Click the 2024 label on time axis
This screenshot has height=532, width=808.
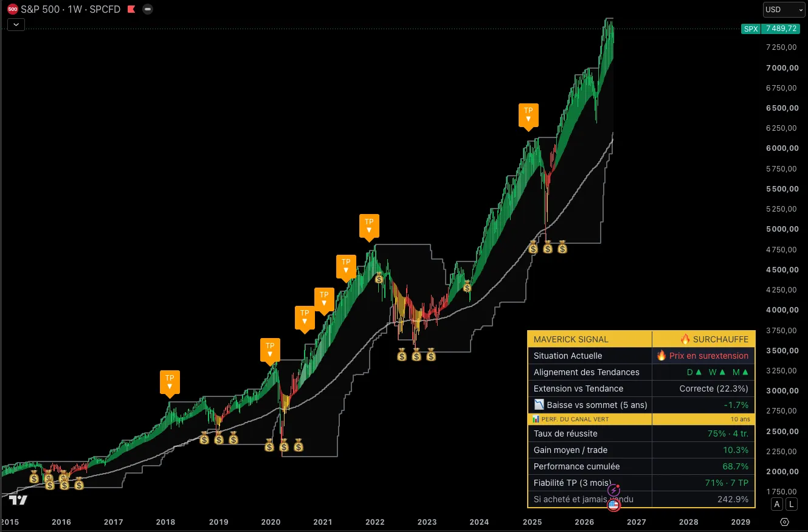(479, 522)
